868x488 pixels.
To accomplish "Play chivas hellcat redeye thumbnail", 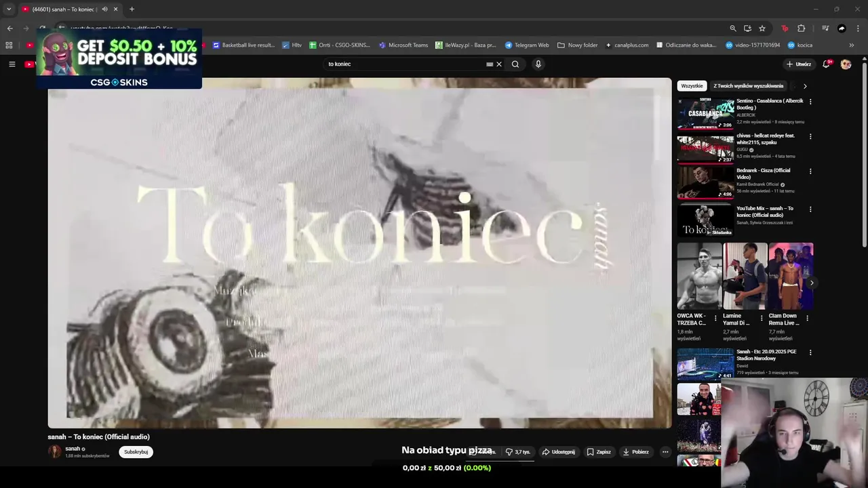I will click(x=705, y=148).
